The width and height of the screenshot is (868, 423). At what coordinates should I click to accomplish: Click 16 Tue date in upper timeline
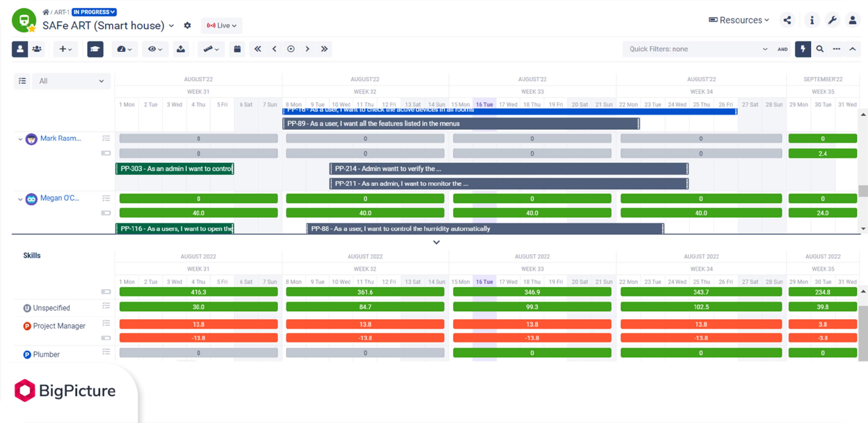pyautogui.click(x=484, y=104)
